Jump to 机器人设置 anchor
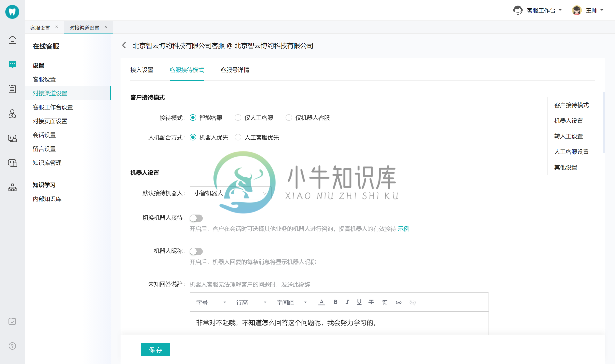 (569, 121)
